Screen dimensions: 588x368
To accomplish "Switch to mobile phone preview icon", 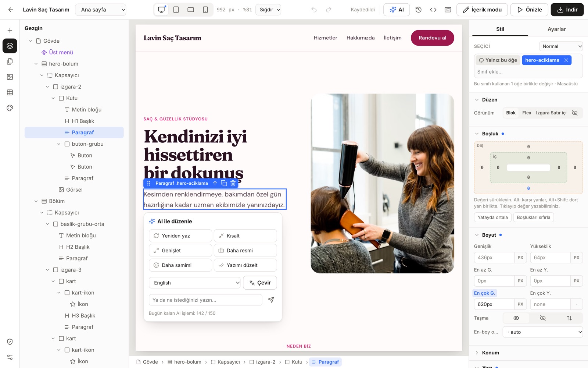I will (x=205, y=10).
